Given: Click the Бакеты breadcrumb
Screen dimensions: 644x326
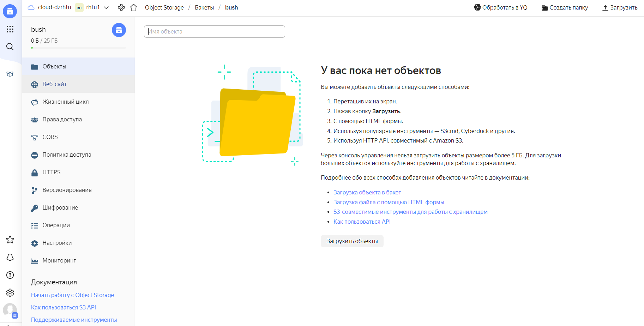Looking at the screenshot, I should [x=204, y=7].
